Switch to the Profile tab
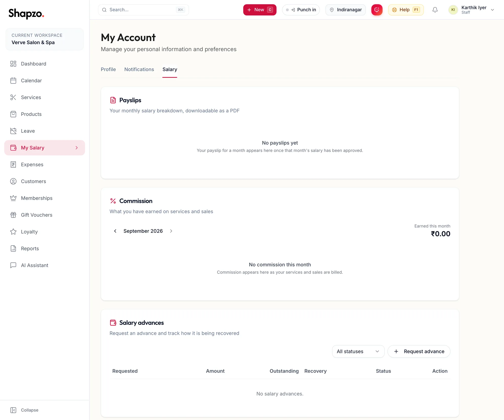 [x=108, y=69]
